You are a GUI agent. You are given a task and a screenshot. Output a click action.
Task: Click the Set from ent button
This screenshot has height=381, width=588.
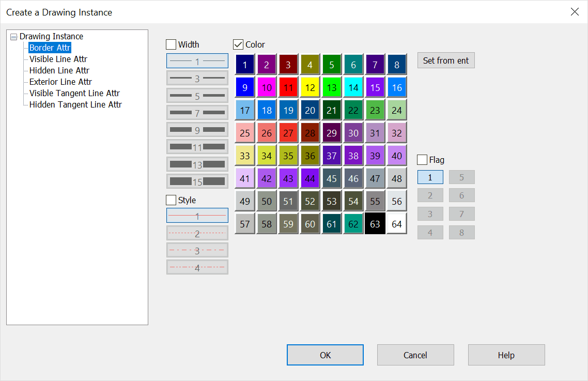click(x=445, y=60)
